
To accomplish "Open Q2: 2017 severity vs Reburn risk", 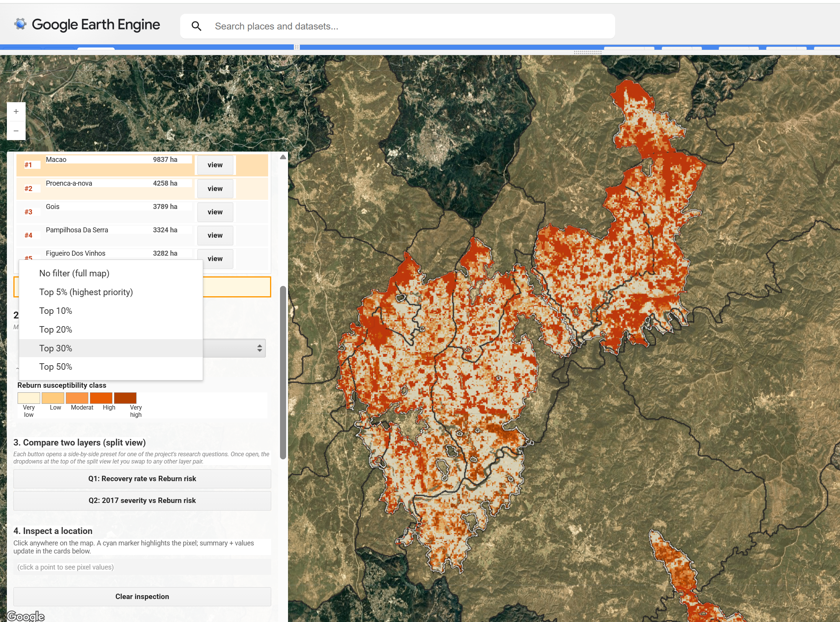I will pyautogui.click(x=142, y=501).
